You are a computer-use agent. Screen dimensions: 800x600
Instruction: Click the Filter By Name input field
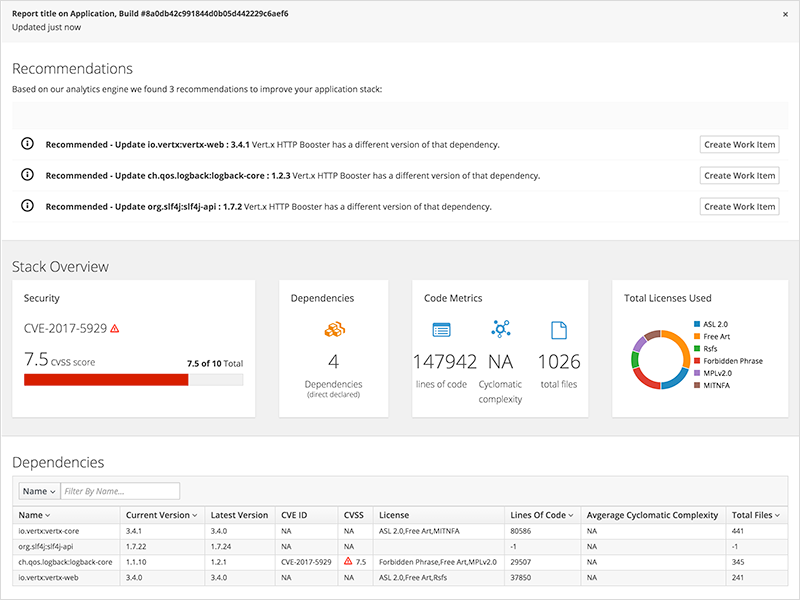tap(120, 491)
